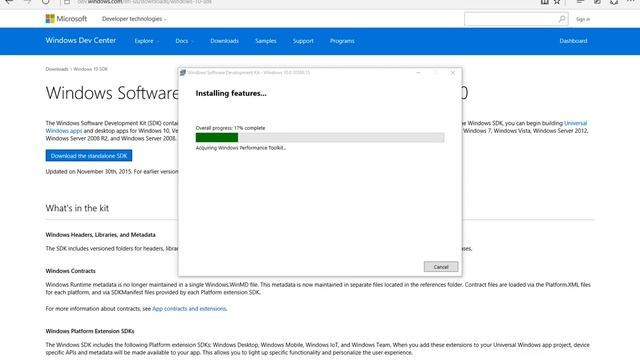Viewport: 640px width, 360px height.
Task: Minimize the SDK installer window
Action: click(418, 73)
